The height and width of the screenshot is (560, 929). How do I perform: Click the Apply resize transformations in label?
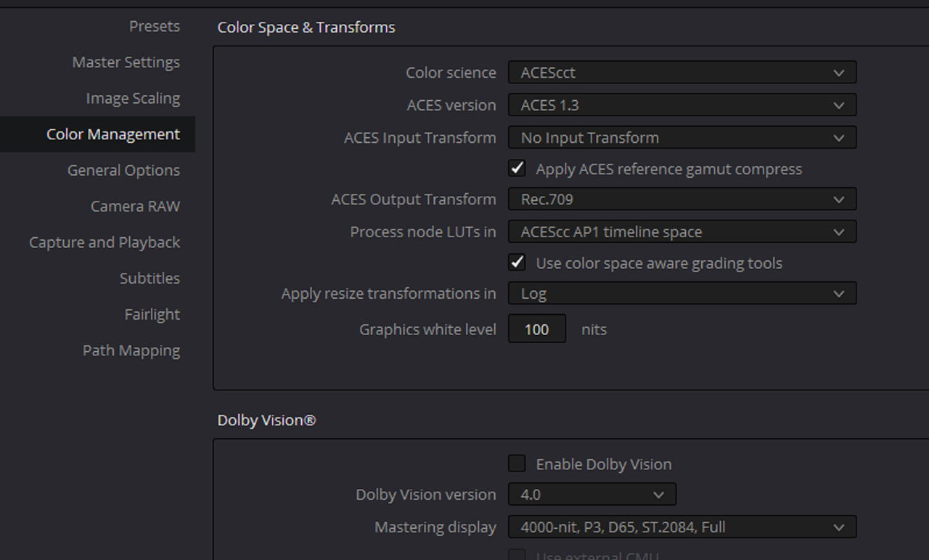point(389,294)
